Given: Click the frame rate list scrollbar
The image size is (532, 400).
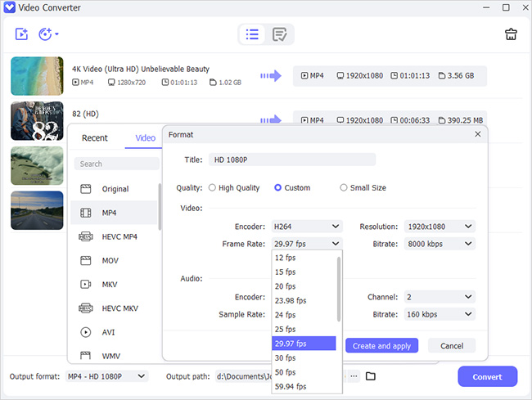Looking at the screenshot, I should pos(339,289).
